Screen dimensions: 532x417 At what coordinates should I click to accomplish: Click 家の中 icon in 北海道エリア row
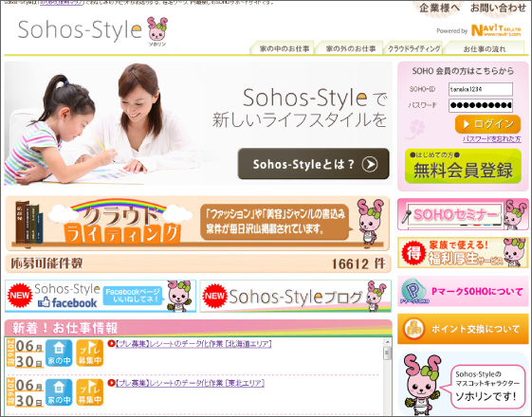click(x=59, y=353)
